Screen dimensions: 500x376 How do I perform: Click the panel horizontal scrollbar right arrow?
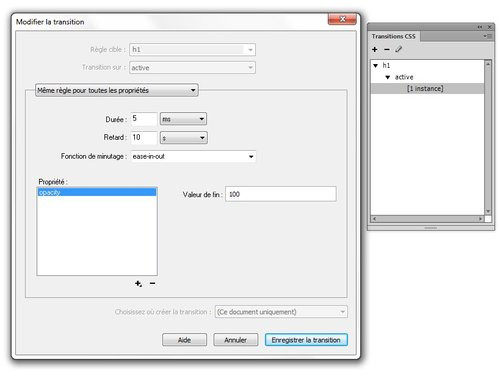(480, 219)
